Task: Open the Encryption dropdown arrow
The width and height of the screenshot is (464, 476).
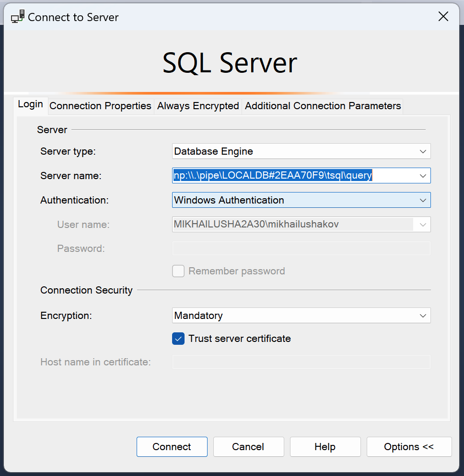Action: [423, 316]
